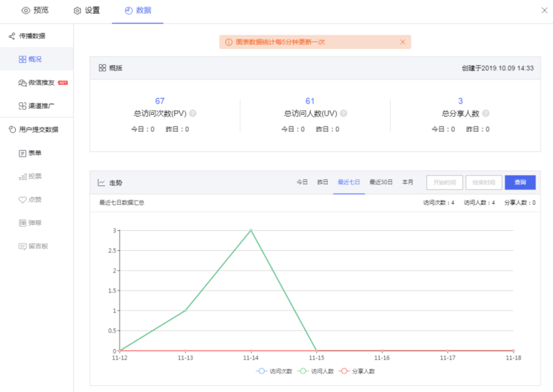The height and width of the screenshot is (392, 553).
Task: Switch to the 预览 tab
Action: click(x=36, y=10)
